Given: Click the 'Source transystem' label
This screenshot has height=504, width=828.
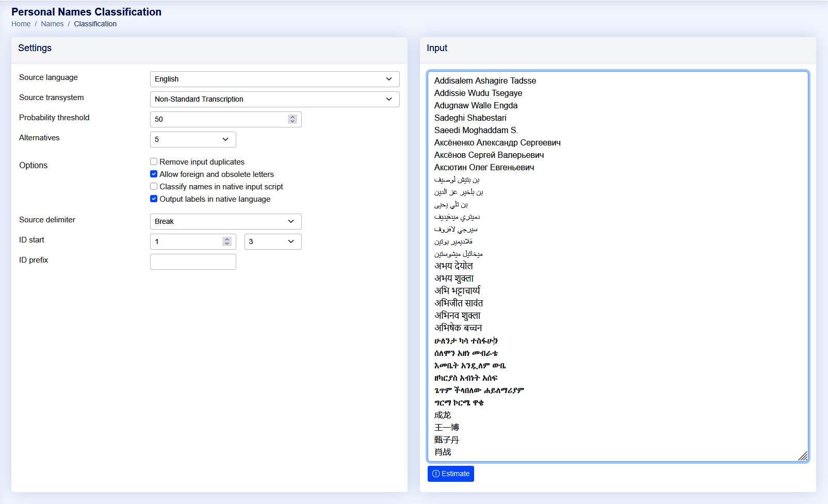Looking at the screenshot, I should coord(52,97).
